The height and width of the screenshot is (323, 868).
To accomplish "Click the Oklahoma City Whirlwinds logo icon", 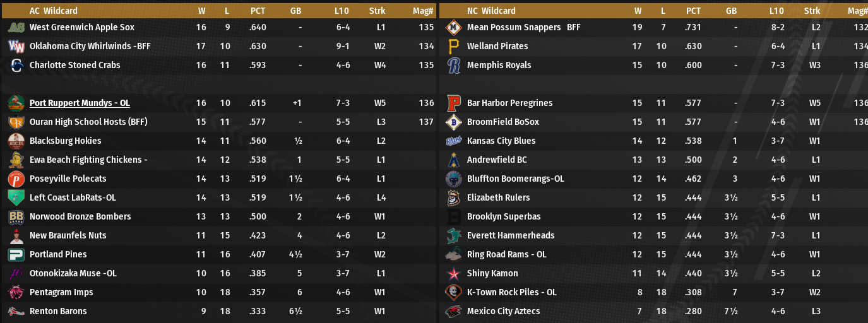I will pyautogui.click(x=16, y=47).
